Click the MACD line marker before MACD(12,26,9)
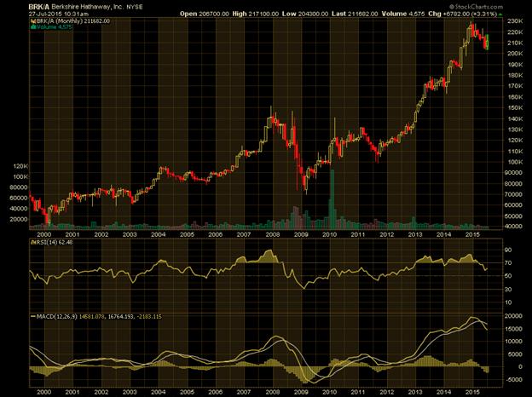Screen dimensions: 532x397 (33, 316)
